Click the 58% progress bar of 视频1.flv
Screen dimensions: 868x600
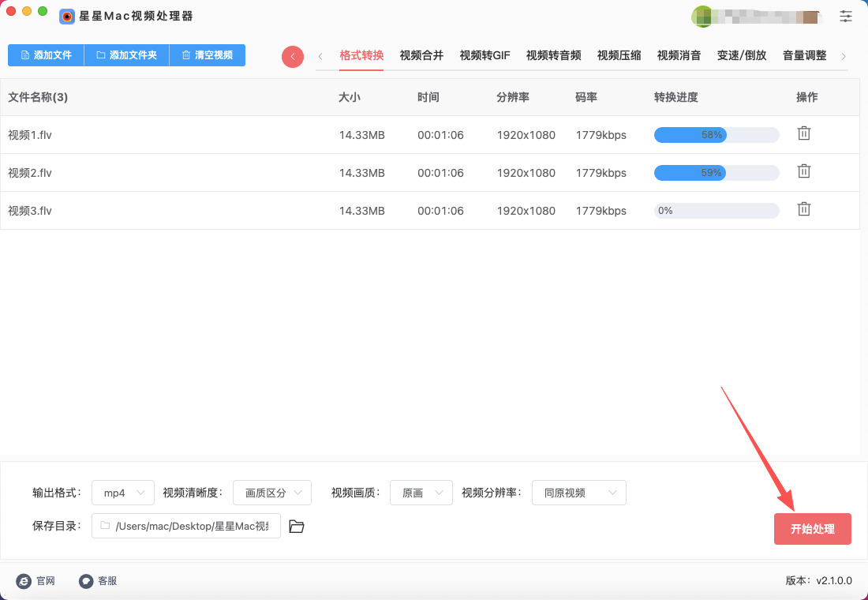click(x=716, y=135)
